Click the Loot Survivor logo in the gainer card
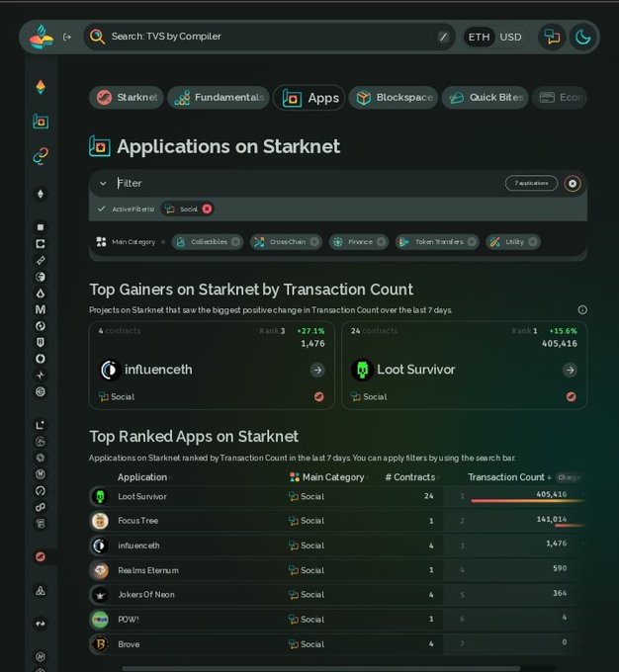Viewport: 619px width, 672px height. pos(362,370)
